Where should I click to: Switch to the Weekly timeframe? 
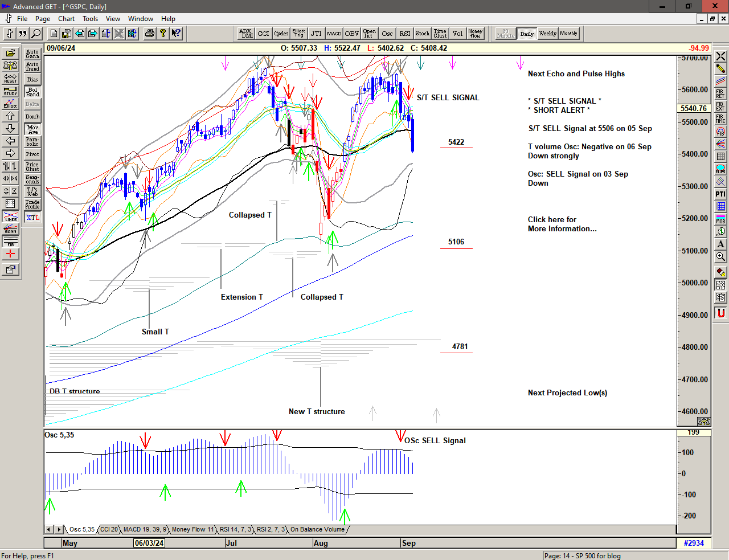click(547, 34)
